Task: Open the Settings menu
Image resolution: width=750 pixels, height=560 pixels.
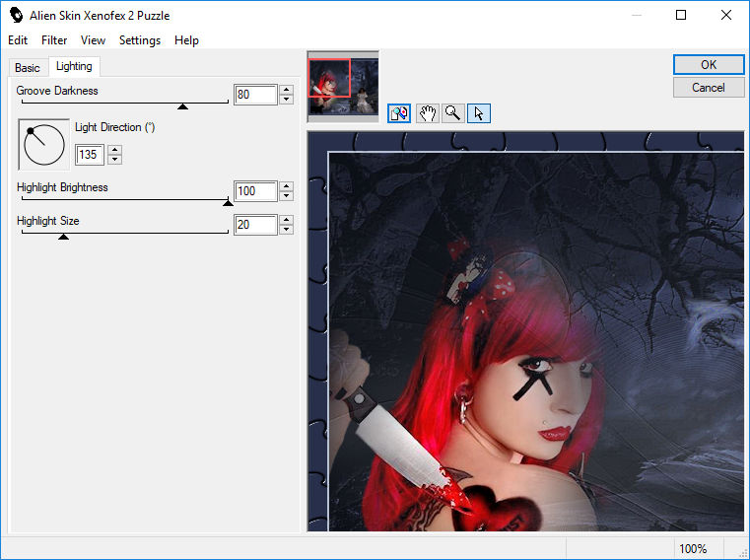Action: pos(140,40)
